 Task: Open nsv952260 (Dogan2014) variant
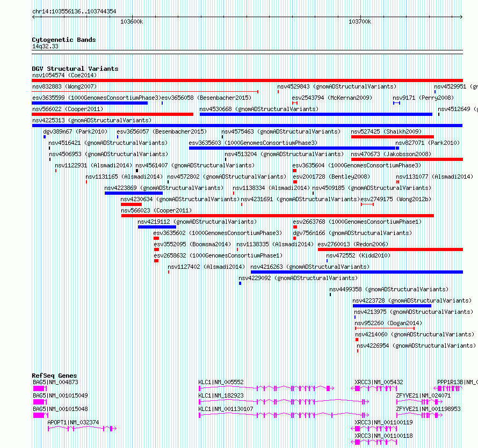tap(388, 323)
